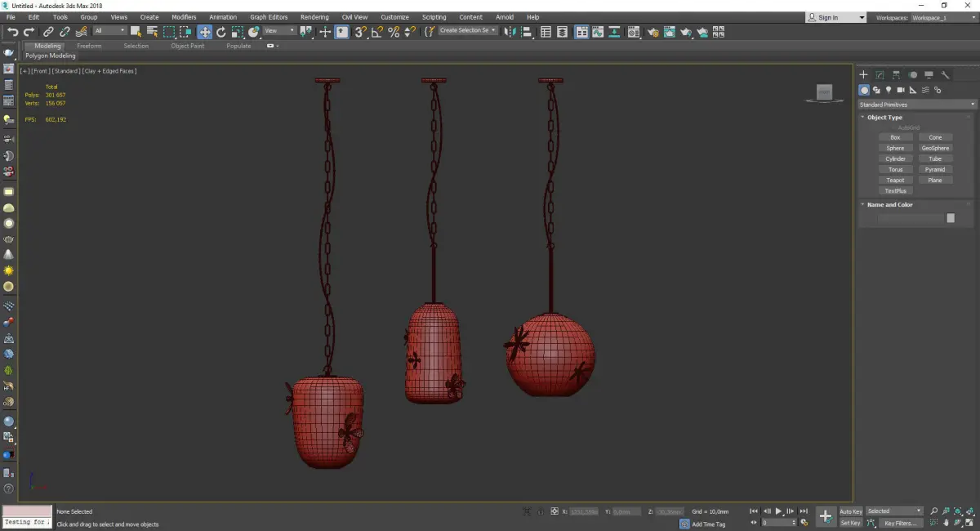
Task: Toggle the 3D Snaps button
Action: (x=360, y=32)
